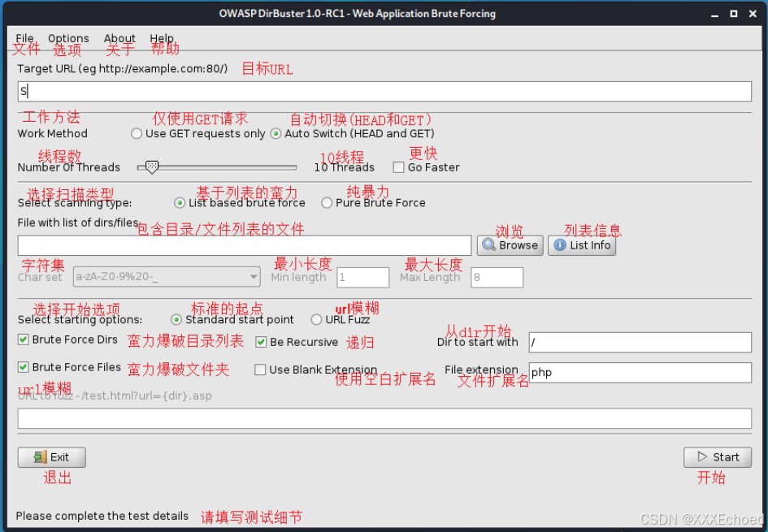Toggle Brute Force Files checkbox
This screenshot has width=768, height=532.
click(23, 367)
